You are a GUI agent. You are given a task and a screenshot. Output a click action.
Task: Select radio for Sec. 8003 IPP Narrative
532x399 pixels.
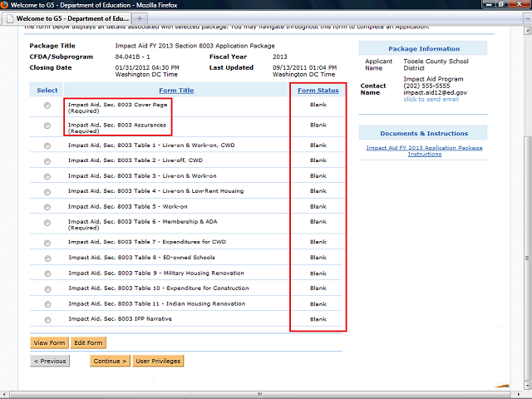[x=47, y=319]
